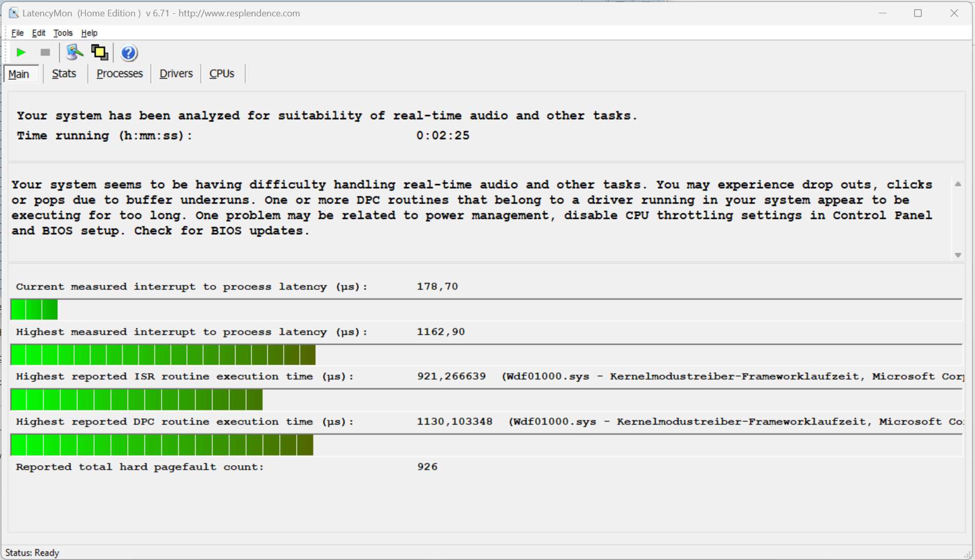Screen dimensions: 975x560
Task: Switch to the Stats tab
Action: 64,74
